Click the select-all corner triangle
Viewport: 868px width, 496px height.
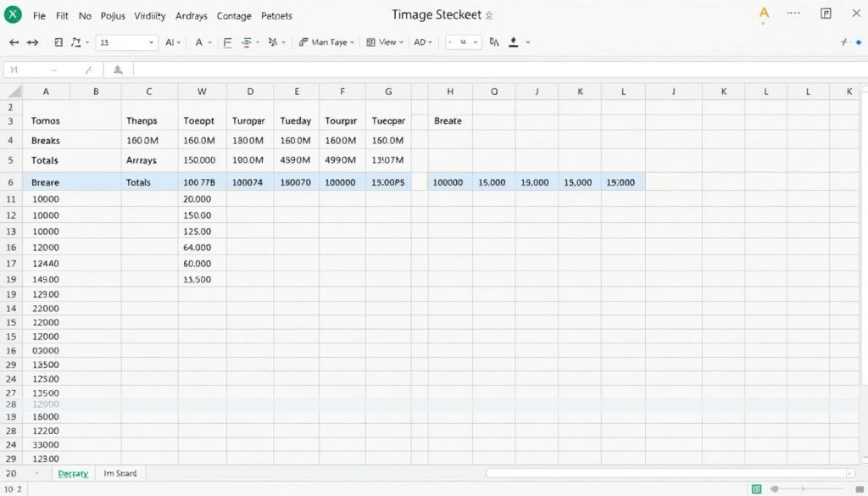[13, 92]
